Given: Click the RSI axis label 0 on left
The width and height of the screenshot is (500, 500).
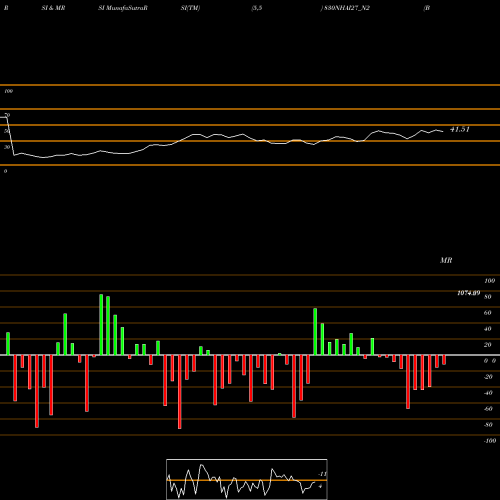Looking at the screenshot, I should [5, 171].
